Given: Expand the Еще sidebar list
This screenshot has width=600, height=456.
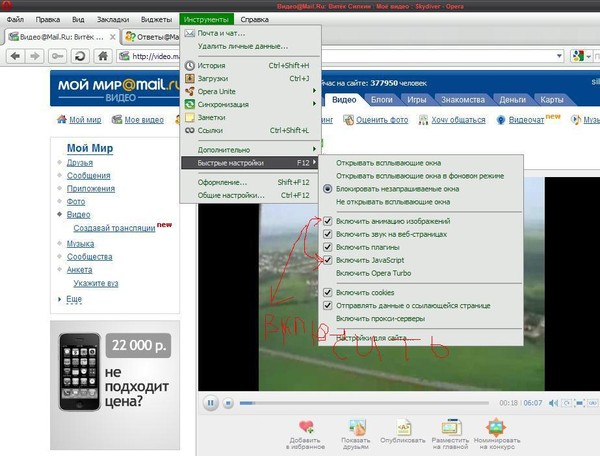Looking at the screenshot, I should point(74,299).
